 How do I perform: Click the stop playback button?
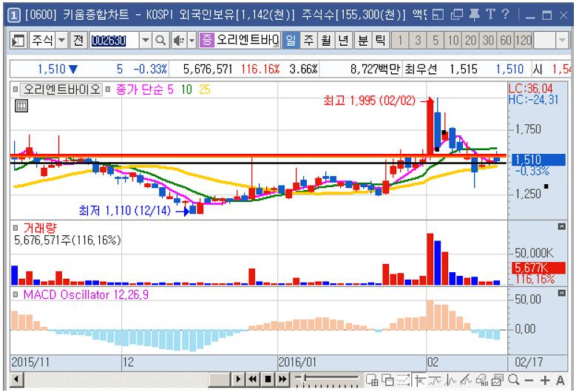[x=268, y=379]
